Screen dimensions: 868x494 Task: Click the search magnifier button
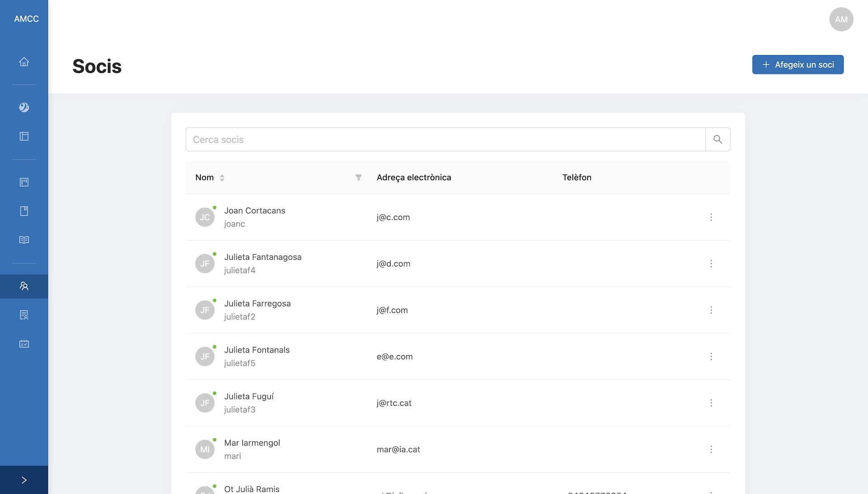tap(717, 139)
